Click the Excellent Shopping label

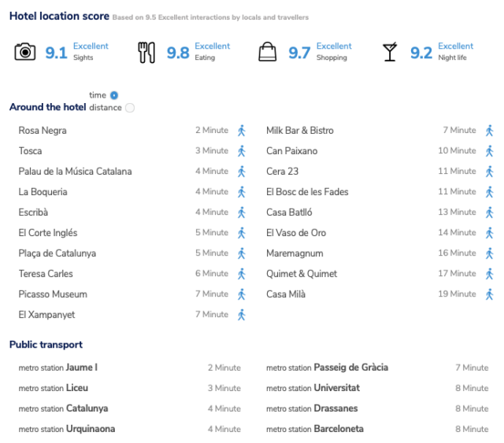click(334, 51)
